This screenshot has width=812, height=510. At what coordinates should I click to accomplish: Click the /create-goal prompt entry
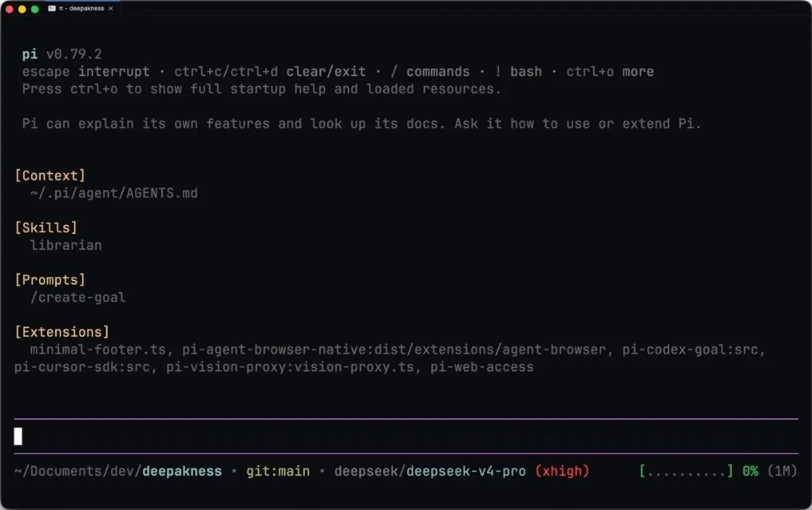78,297
